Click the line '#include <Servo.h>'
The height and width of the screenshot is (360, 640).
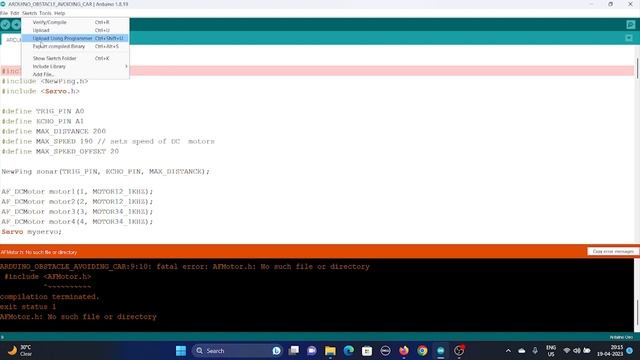41,91
